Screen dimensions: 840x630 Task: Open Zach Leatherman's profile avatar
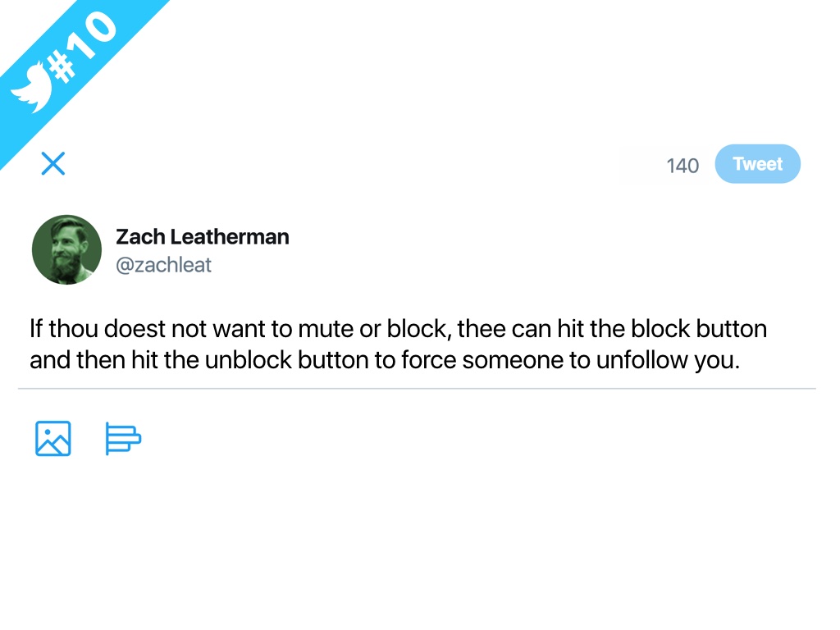pyautogui.click(x=66, y=249)
